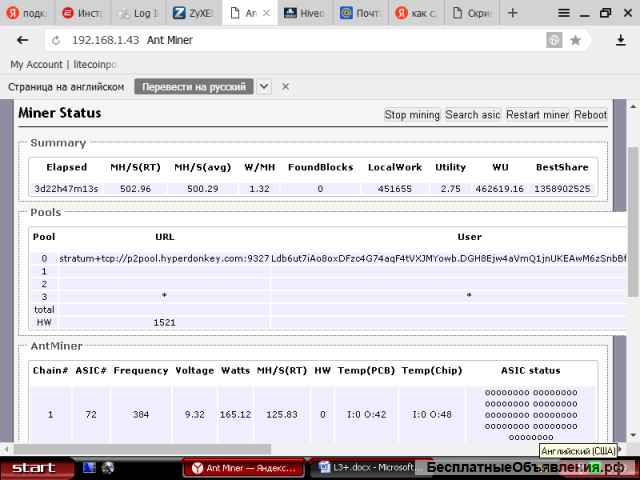Image resolution: width=640 pixels, height=480 pixels.
Task: Click the Stop mining button
Action: tap(412, 115)
